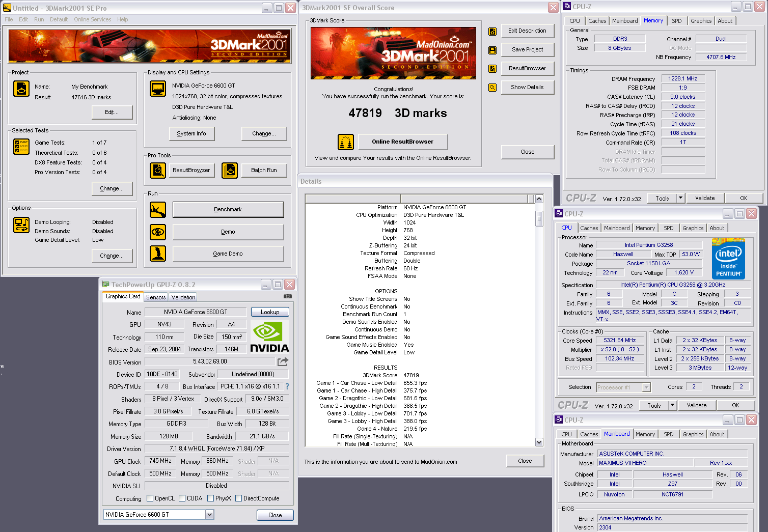The width and height of the screenshot is (768, 532).
Task: Open the SPD tab in the top CPU-Z window
Action: (676, 21)
